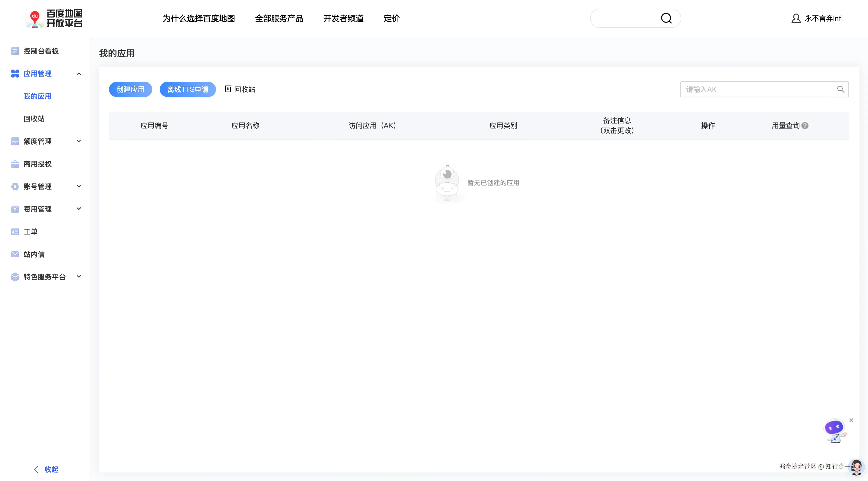Open the 全部服务产品 top menu
Screen dimensions: 868x481
279,19
